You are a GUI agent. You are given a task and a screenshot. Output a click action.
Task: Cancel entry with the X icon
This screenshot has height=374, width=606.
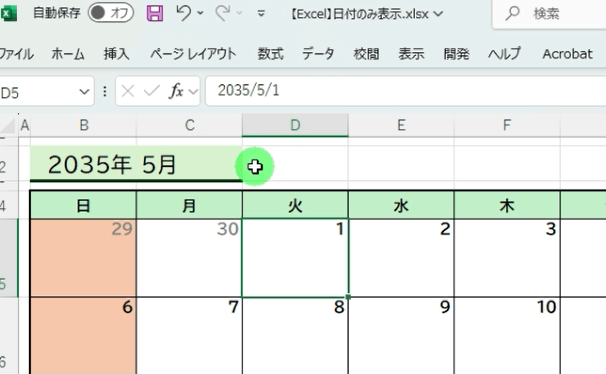click(128, 92)
